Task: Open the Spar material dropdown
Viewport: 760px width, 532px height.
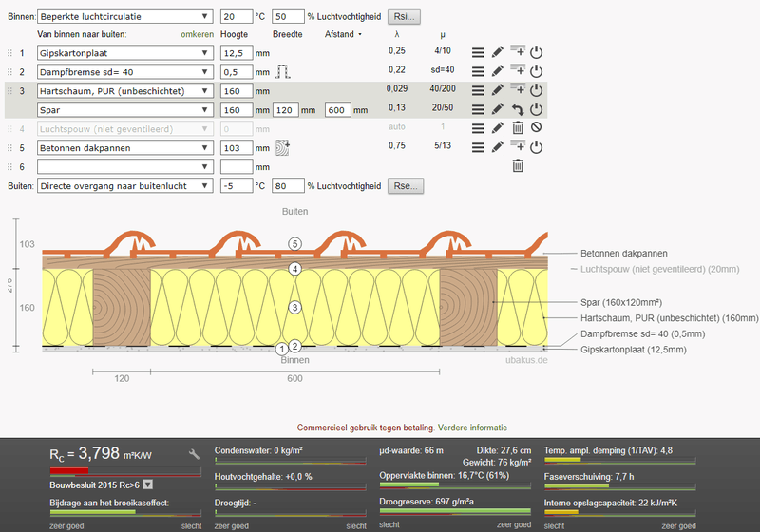Action: (125, 110)
